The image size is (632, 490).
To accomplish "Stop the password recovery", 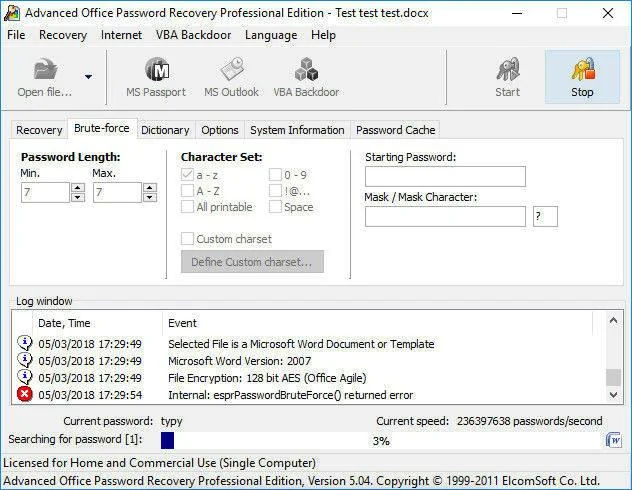I will click(582, 77).
